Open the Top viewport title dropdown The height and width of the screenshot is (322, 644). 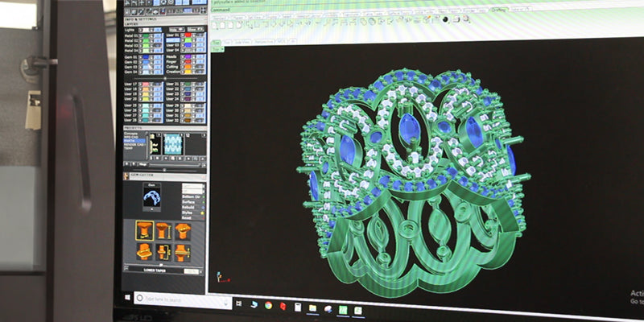[222, 49]
